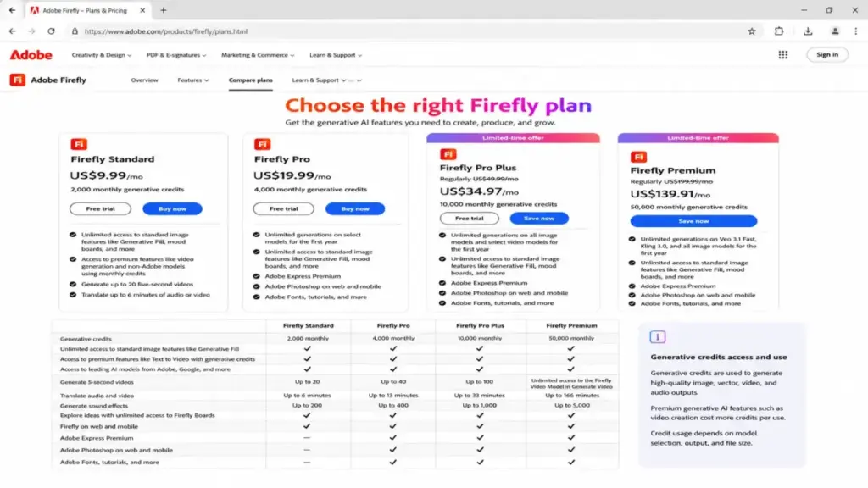Select the Compare plans tab
This screenshot has width=868, height=488.
(250, 80)
